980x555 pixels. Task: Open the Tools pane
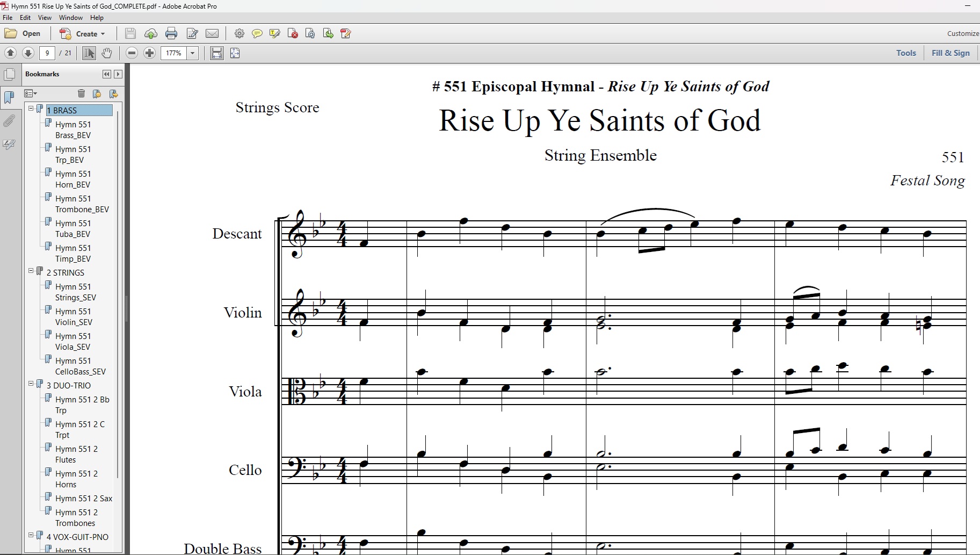906,53
